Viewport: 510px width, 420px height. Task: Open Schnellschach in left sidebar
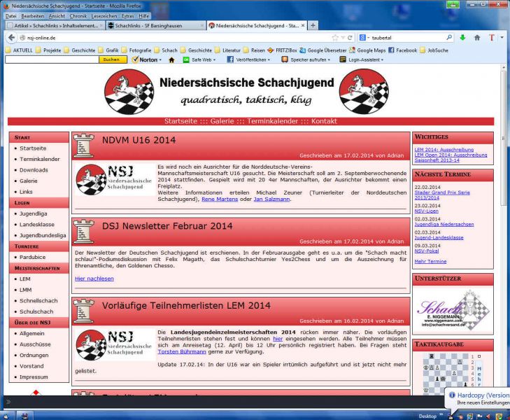point(38,300)
